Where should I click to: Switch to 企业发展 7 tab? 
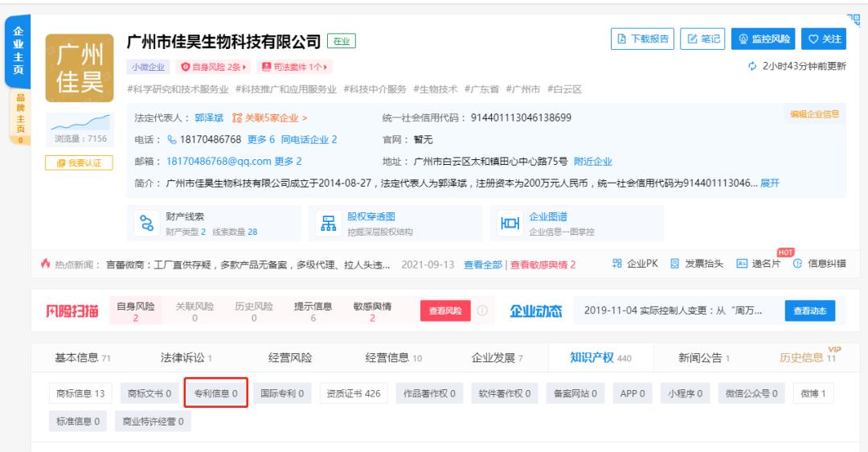tap(497, 358)
